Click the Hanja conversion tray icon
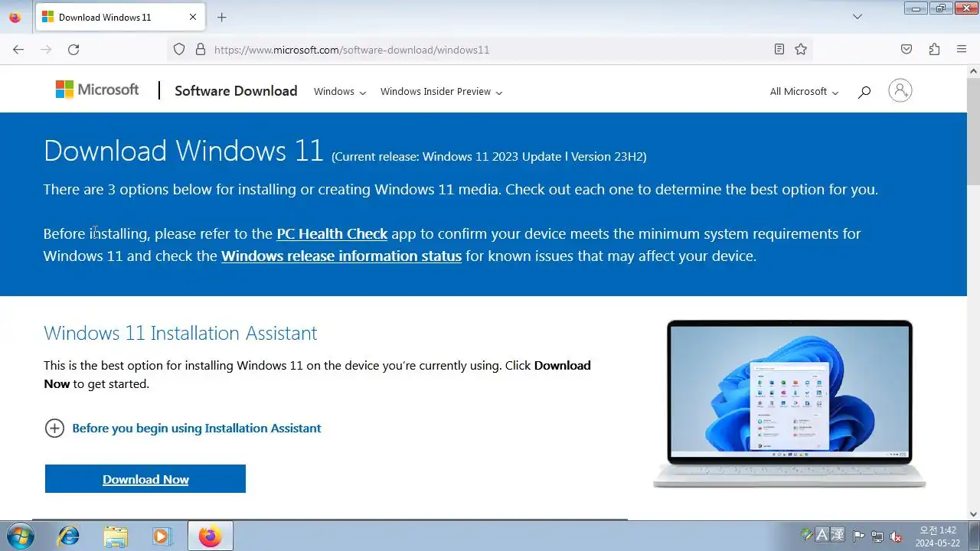 (x=838, y=535)
